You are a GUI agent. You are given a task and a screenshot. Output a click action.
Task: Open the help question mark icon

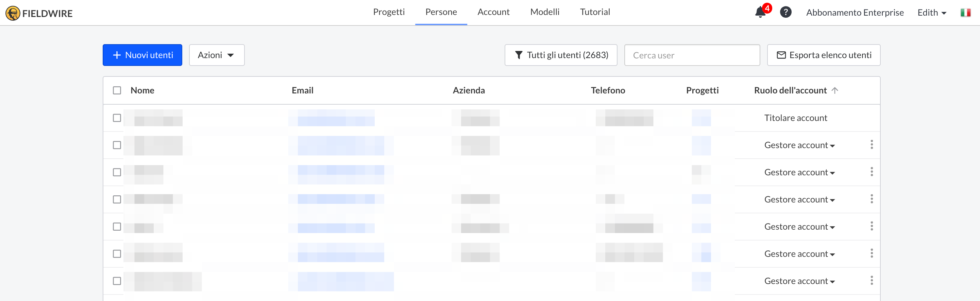pyautogui.click(x=785, y=12)
